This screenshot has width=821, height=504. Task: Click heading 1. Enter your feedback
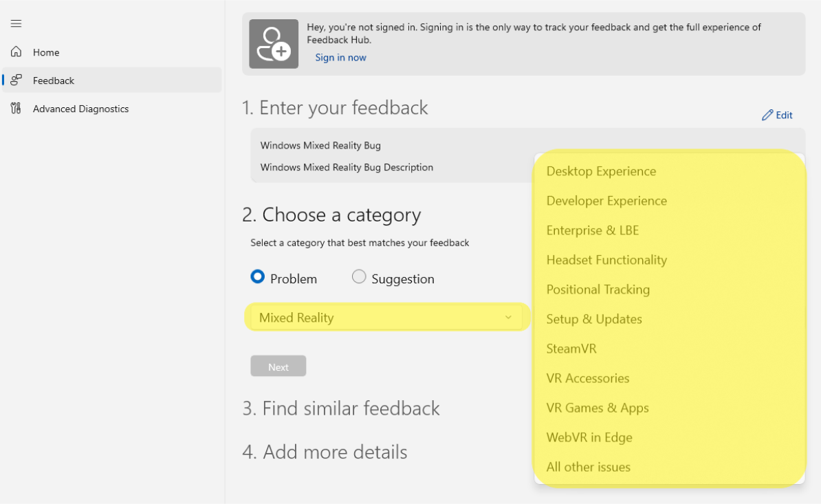pos(335,108)
